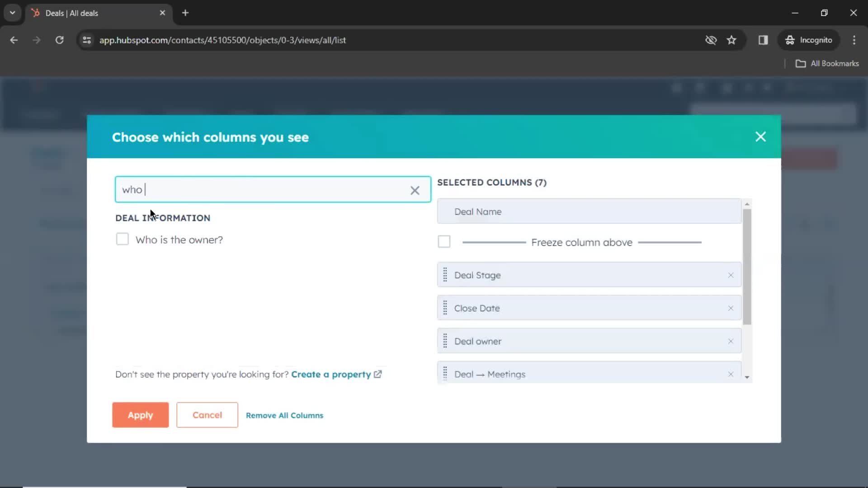The height and width of the screenshot is (488, 868).
Task: Click the Apply button to save columns
Action: point(140,415)
